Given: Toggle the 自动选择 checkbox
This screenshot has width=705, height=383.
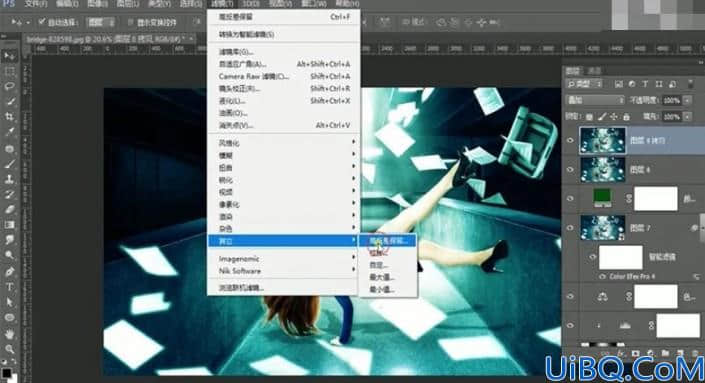Looking at the screenshot, I should tap(42, 22).
